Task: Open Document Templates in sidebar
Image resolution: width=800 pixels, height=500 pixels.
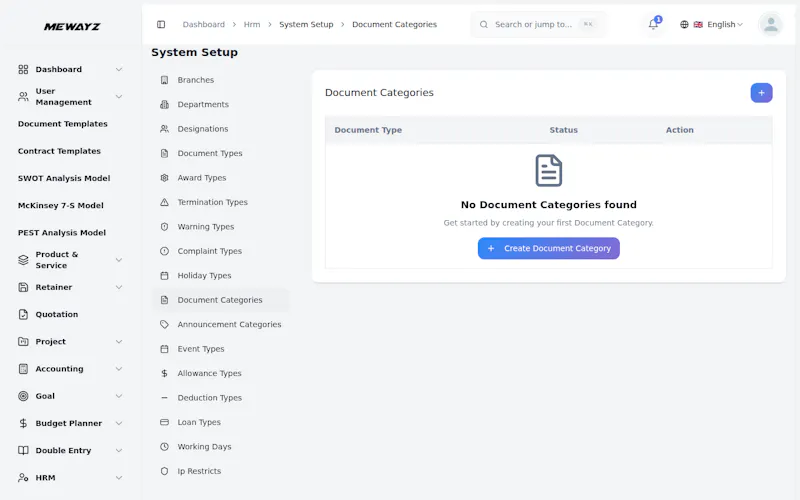Action: tap(63, 124)
